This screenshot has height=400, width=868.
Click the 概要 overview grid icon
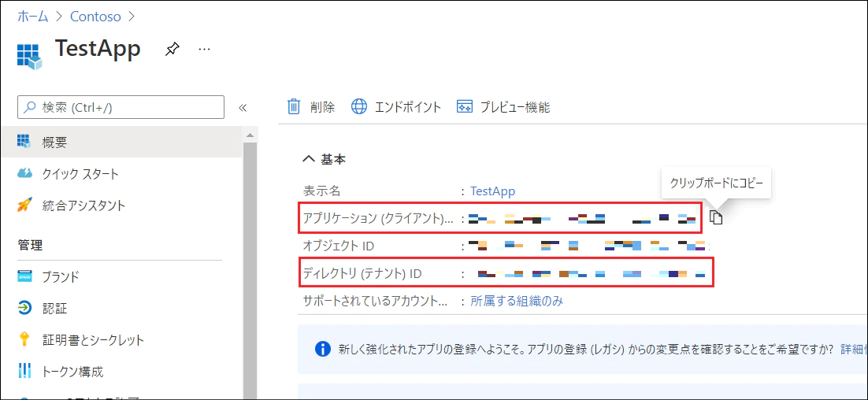click(x=24, y=141)
